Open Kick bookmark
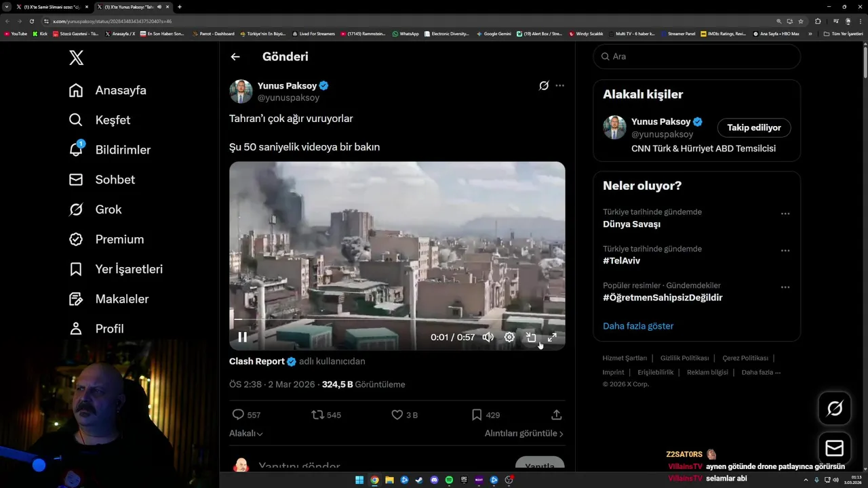 (x=41, y=33)
